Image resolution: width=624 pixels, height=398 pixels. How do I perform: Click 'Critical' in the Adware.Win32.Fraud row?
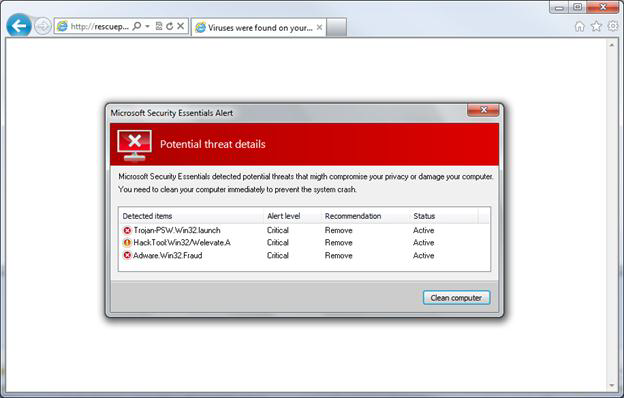278,256
